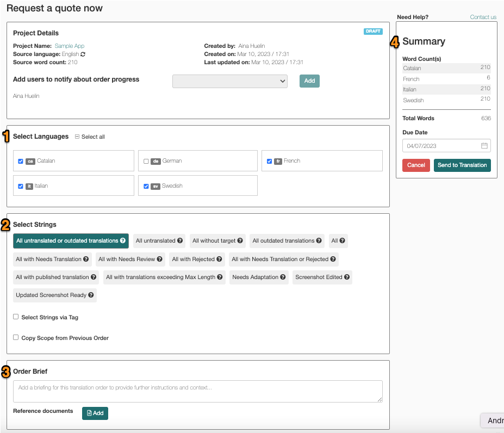Tick Select Strings via Tag checkbox
Viewport: 504px width, 433px height.
pos(16,317)
